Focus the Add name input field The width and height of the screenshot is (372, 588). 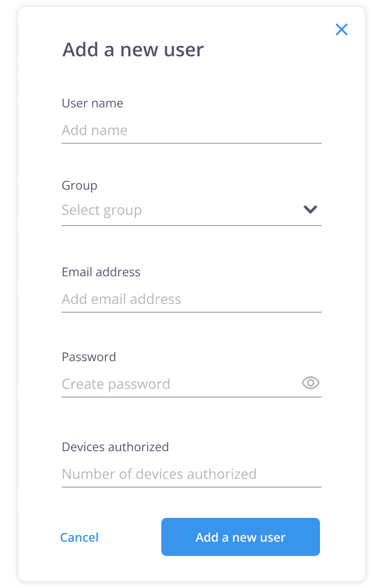(x=191, y=130)
